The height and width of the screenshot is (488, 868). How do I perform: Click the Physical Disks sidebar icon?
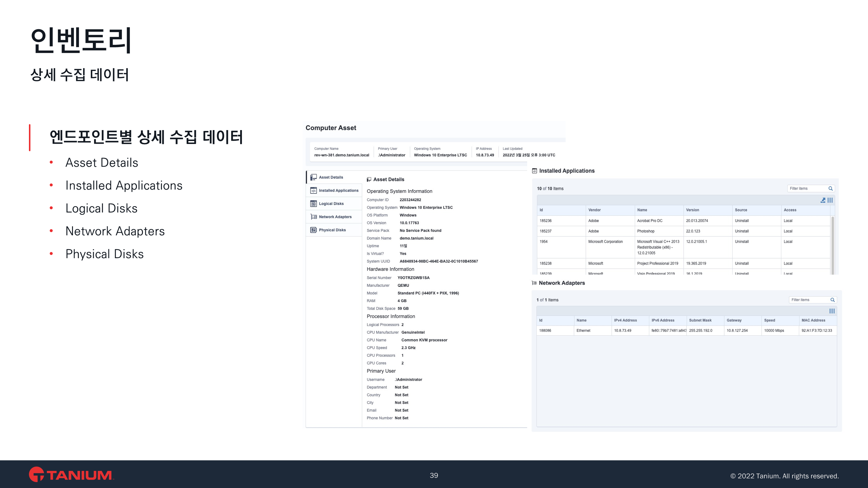click(x=313, y=230)
